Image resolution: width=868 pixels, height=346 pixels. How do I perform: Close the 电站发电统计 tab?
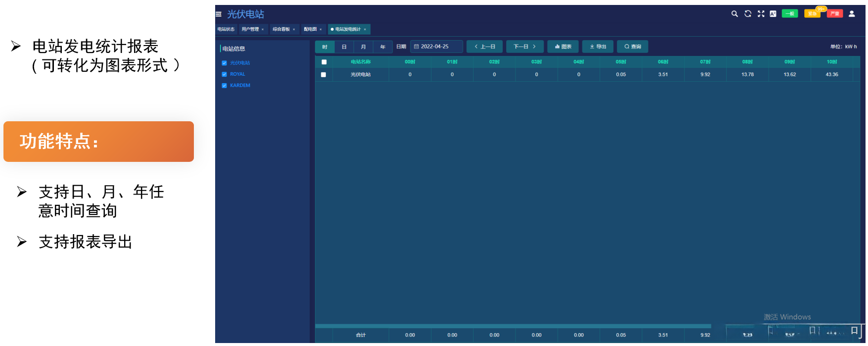(365, 29)
